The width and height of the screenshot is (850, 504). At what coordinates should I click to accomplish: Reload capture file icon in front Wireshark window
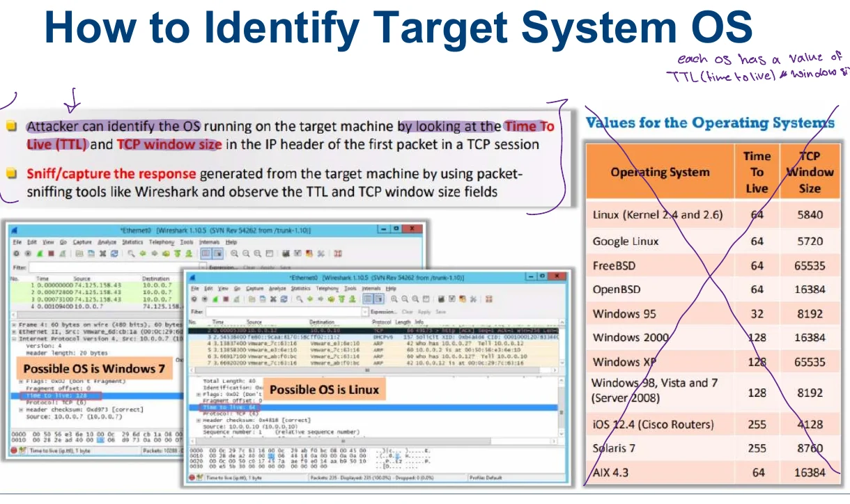(x=284, y=299)
